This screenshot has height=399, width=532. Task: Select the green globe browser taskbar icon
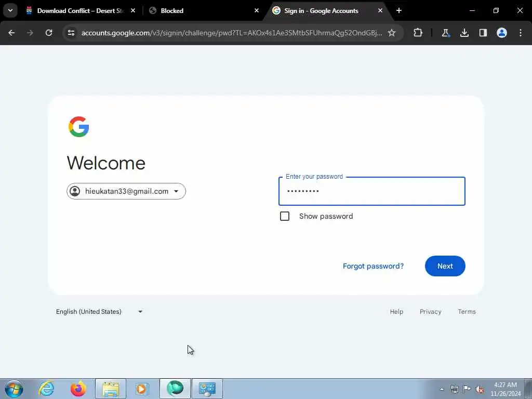(x=175, y=389)
